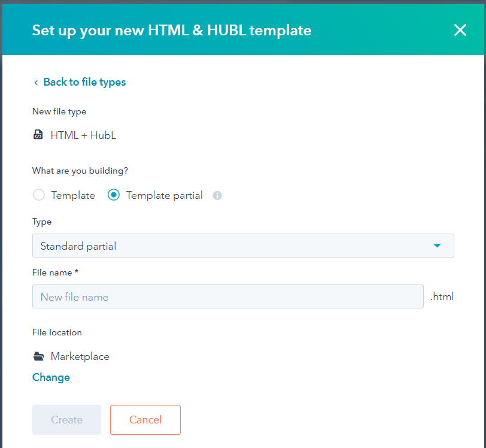Click the File location section heading
The image size is (486, 448).
57,332
